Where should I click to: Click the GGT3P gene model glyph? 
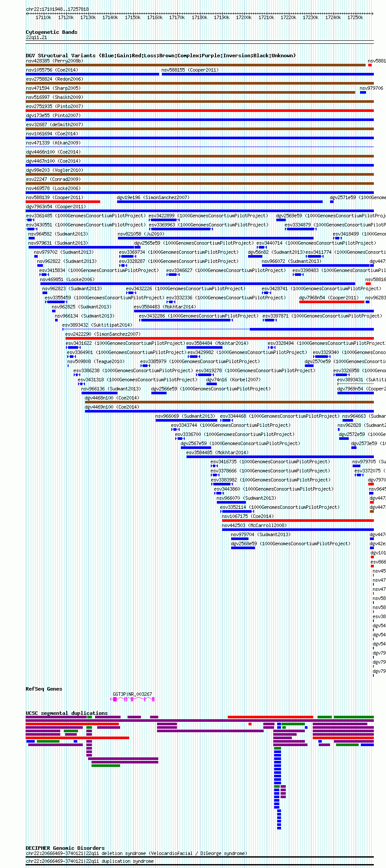(133, 699)
